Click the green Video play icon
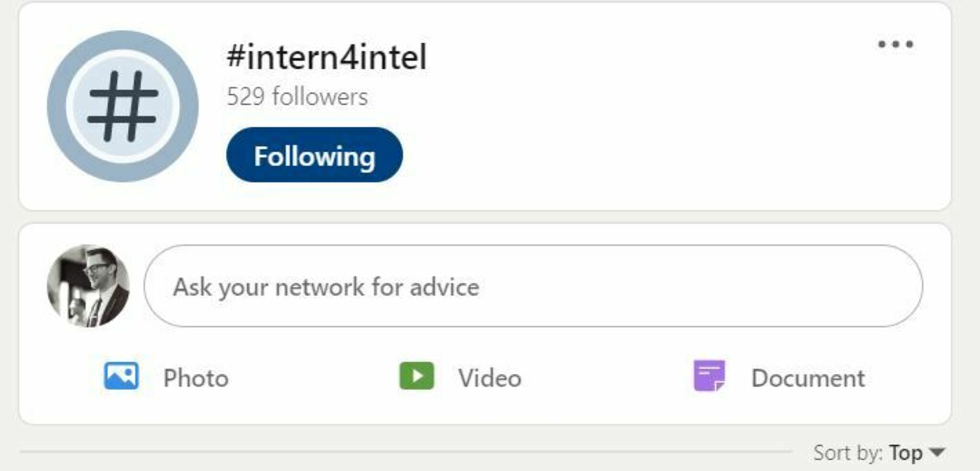The height and width of the screenshot is (471, 980). (417, 376)
